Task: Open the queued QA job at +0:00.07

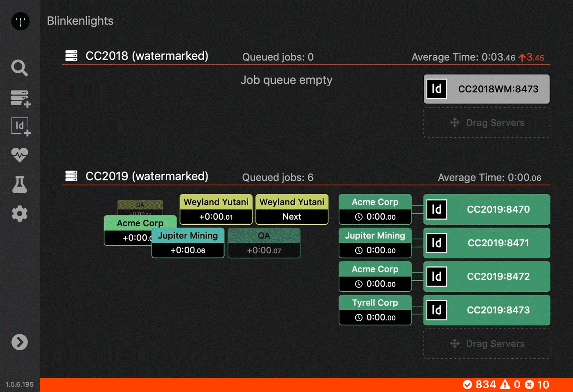Action: 264,243
